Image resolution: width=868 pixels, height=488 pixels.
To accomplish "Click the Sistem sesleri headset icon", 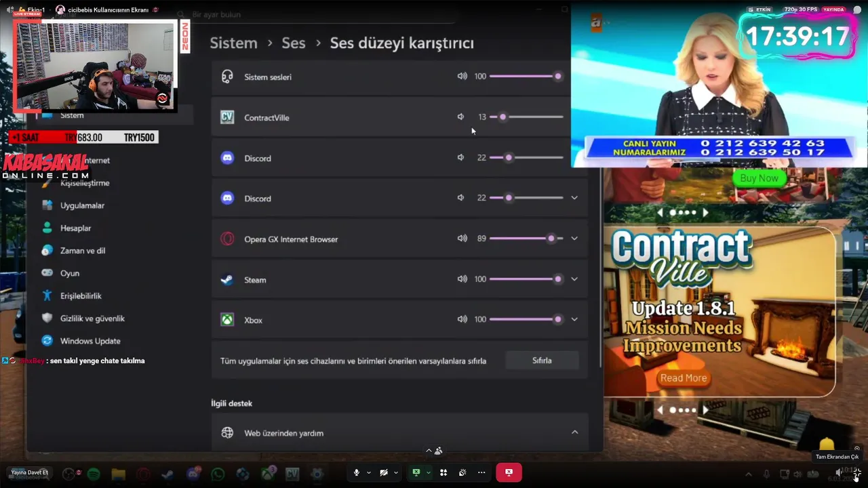I will 227,77.
